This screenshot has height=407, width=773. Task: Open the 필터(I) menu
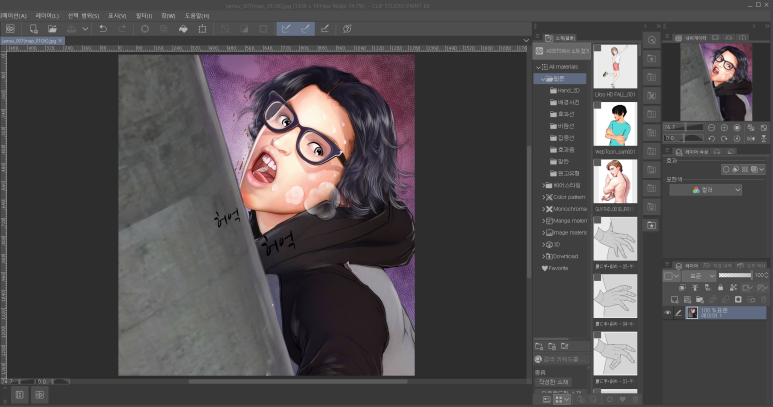[144, 16]
